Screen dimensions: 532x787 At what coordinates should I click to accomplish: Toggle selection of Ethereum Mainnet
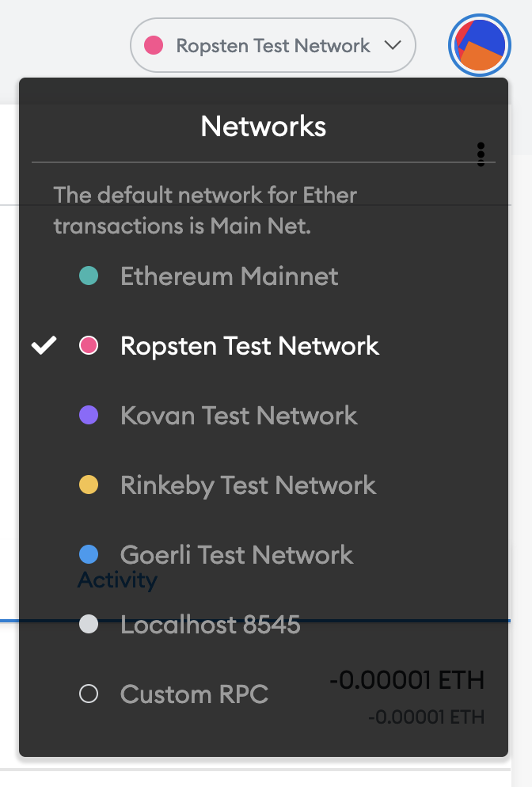click(228, 276)
